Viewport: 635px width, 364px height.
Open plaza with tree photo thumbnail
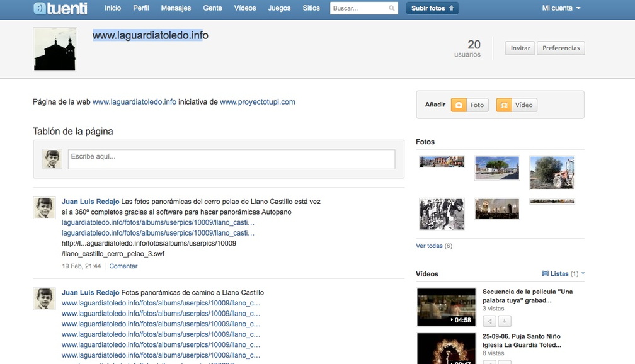[x=497, y=168]
